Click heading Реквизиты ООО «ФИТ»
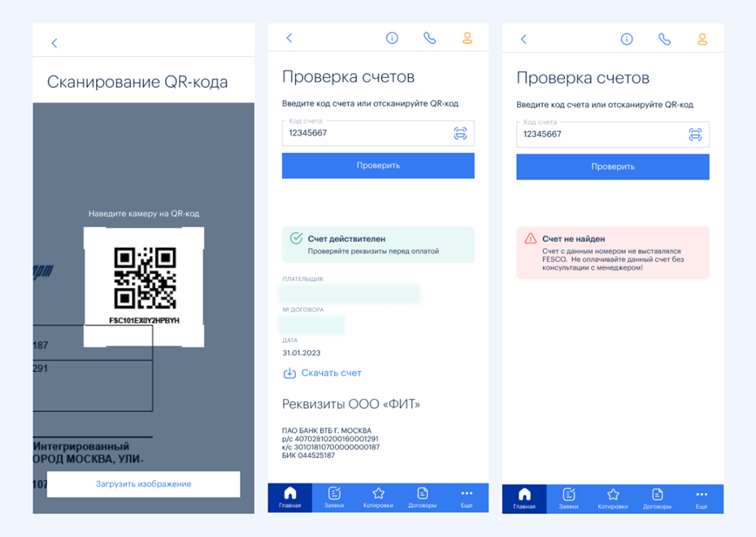Image resolution: width=756 pixels, height=537 pixels. pyautogui.click(x=351, y=404)
